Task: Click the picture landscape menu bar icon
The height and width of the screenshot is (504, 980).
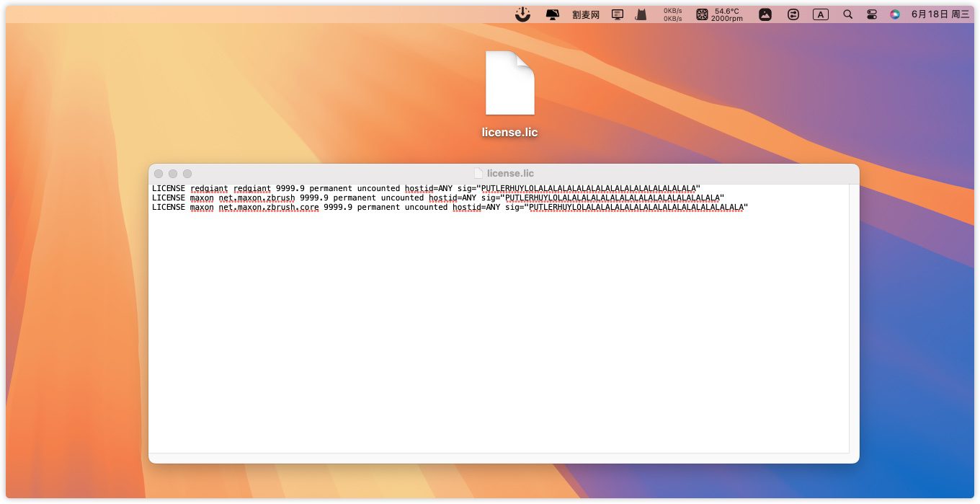Action: [x=765, y=14]
